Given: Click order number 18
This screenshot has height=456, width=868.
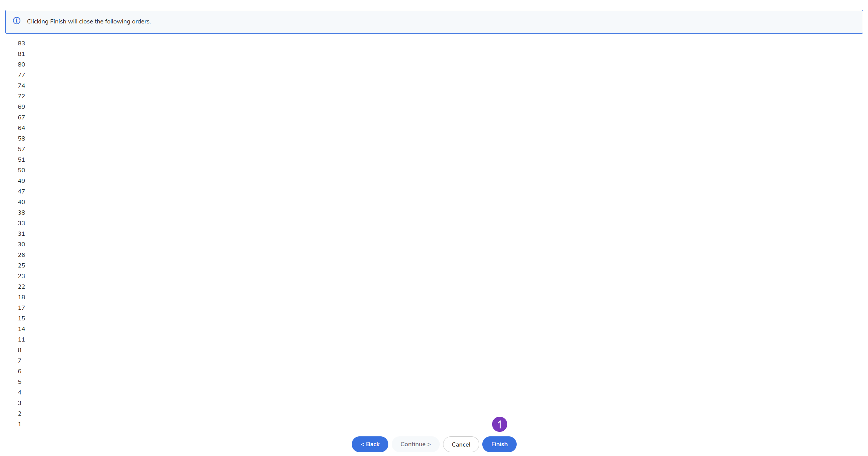Looking at the screenshot, I should click(x=21, y=297).
